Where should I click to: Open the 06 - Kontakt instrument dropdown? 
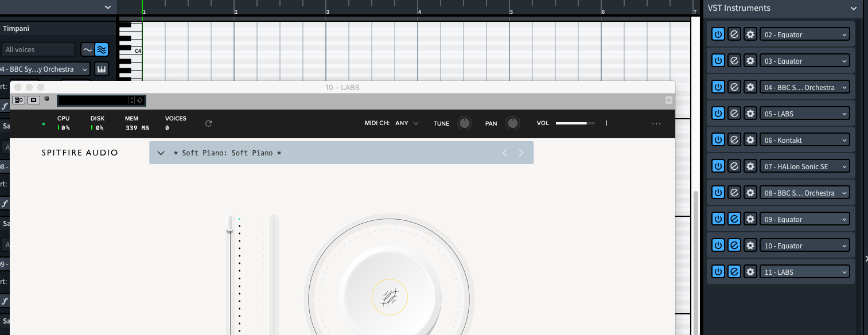click(x=804, y=140)
